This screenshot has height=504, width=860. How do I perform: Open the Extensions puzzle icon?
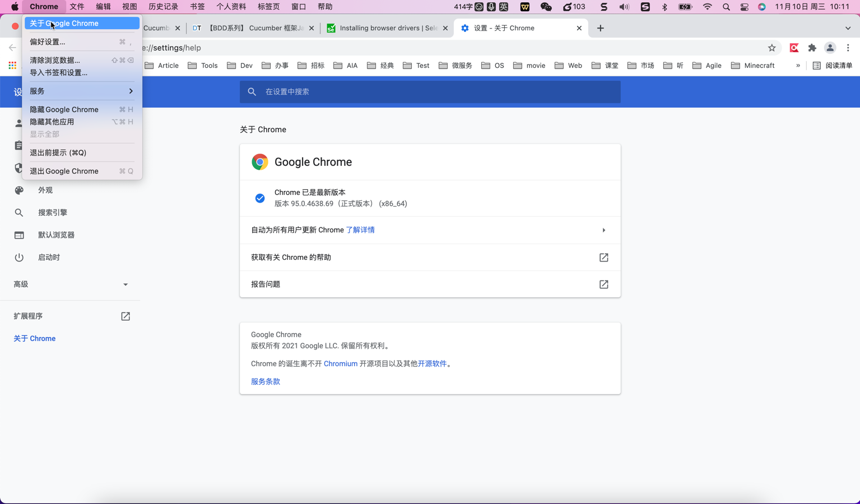[x=812, y=48]
